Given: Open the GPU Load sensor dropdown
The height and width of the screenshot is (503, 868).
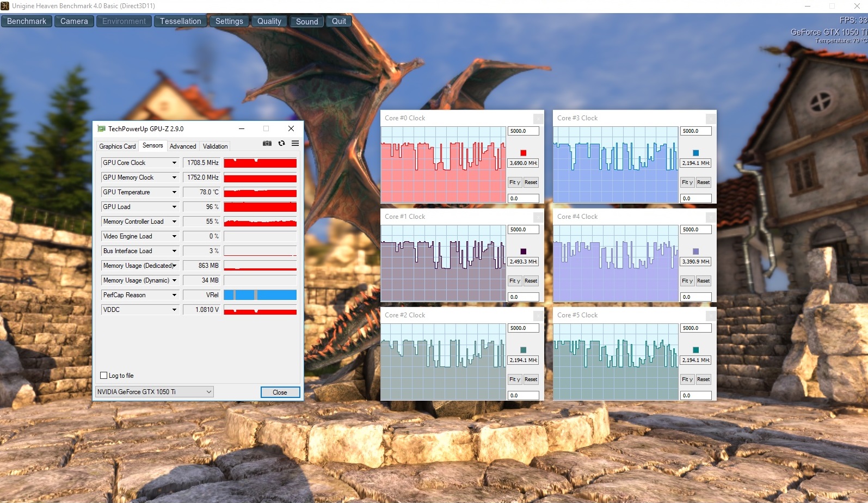Looking at the screenshot, I should [x=174, y=207].
